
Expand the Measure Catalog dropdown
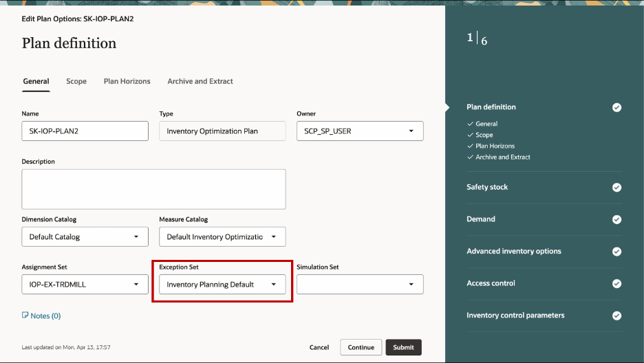point(222,236)
